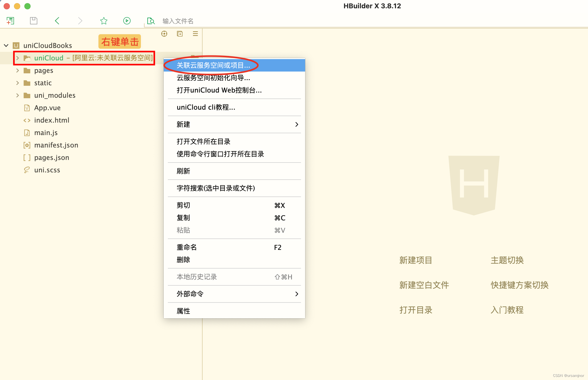Screen dimensions: 588x380
Task: Expand the pages folder
Action: [18, 70]
